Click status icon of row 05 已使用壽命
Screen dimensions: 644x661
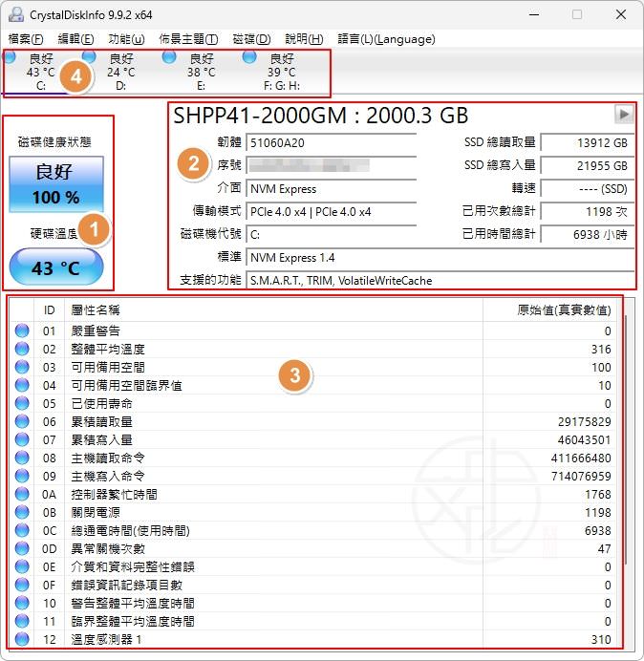(x=22, y=403)
